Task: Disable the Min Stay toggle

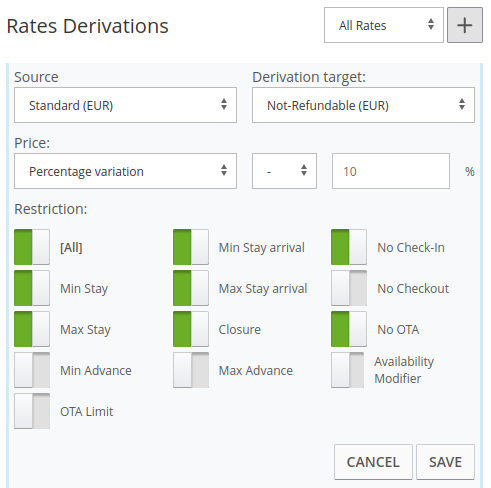Action: 32,288
